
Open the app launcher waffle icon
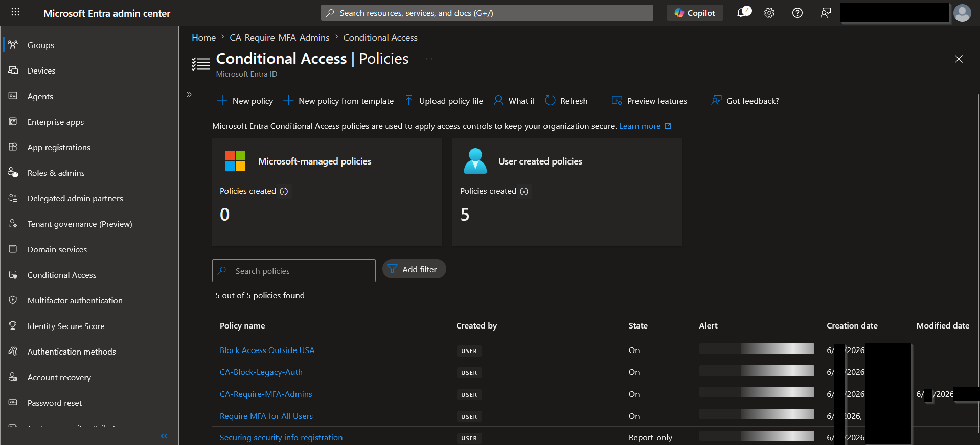tap(15, 12)
